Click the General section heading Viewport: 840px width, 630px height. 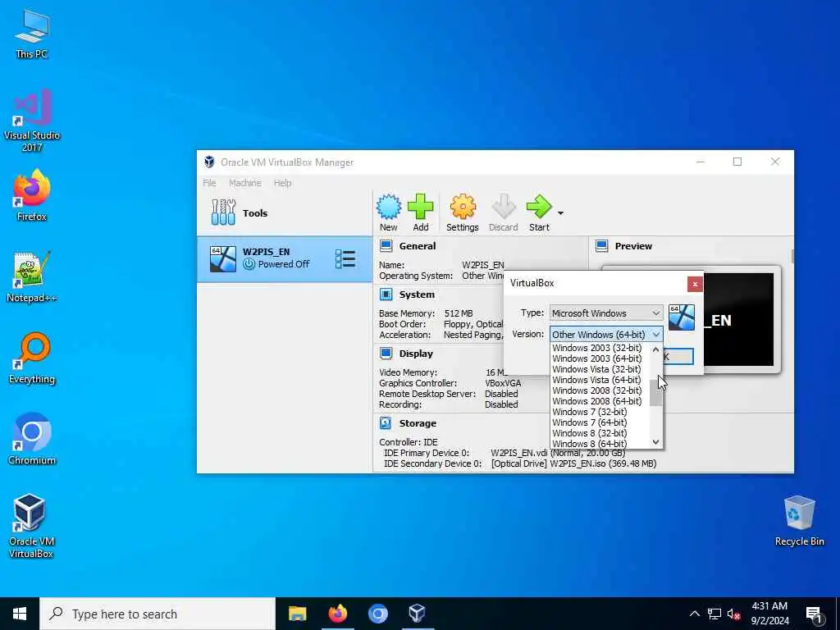418,246
